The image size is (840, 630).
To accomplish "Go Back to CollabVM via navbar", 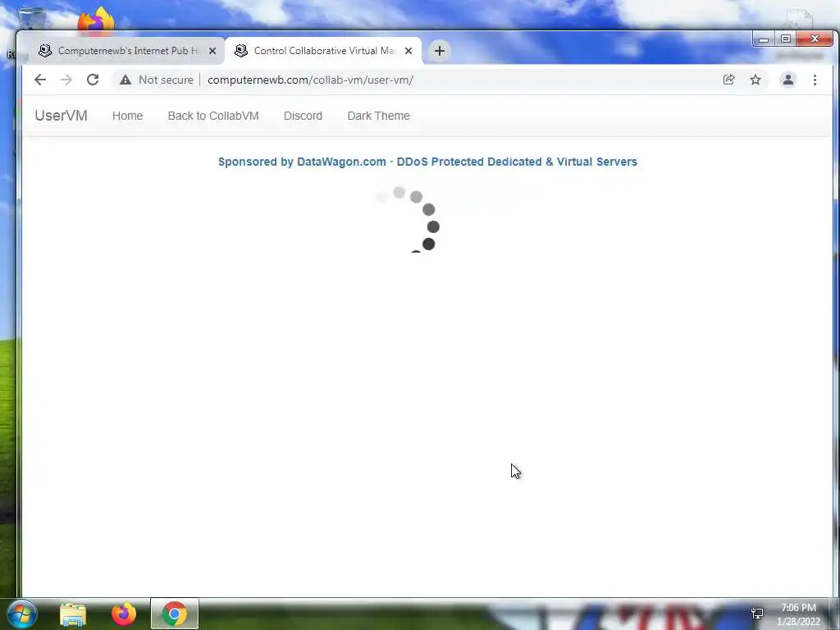I will coord(213,116).
